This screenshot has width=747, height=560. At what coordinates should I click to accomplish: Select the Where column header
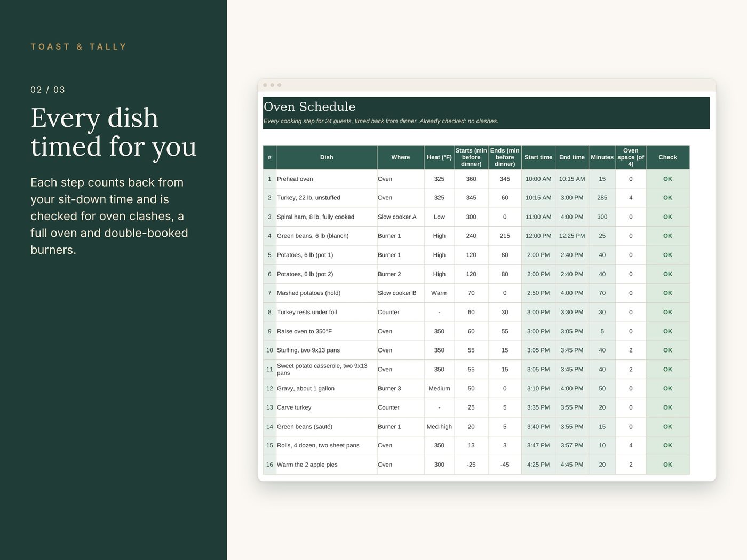[401, 157]
